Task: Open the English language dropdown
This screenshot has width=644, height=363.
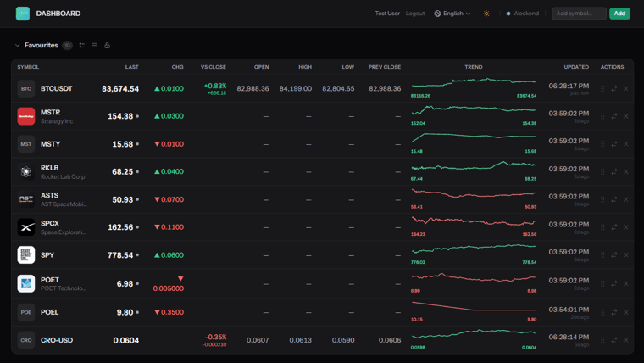Action: click(452, 14)
